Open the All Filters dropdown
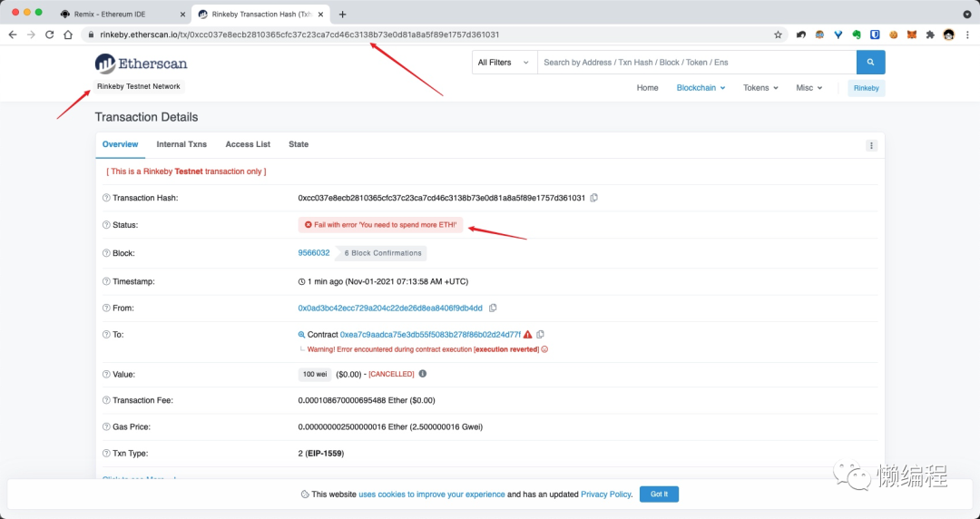The height and width of the screenshot is (519, 980). click(x=505, y=63)
